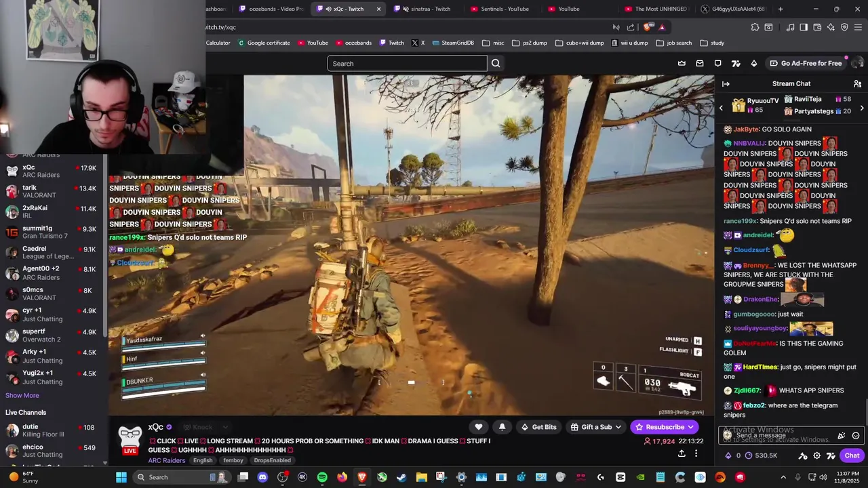Open Twitch Prime loot crown icon
This screenshot has height=488, width=868.
pos(682,63)
